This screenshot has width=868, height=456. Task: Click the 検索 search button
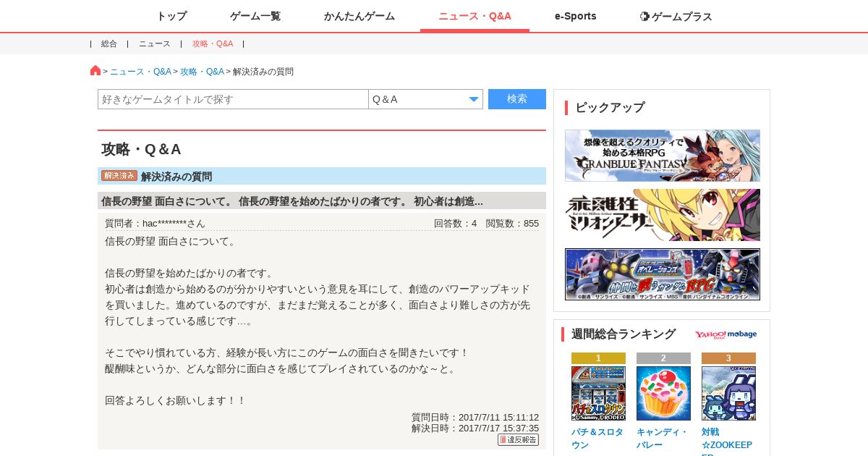517,99
